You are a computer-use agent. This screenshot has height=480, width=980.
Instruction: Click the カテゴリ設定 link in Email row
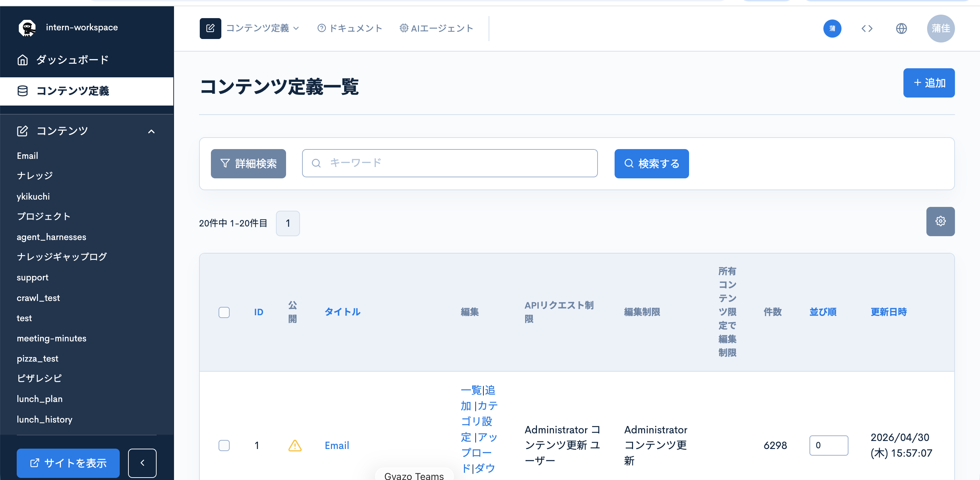(479, 421)
